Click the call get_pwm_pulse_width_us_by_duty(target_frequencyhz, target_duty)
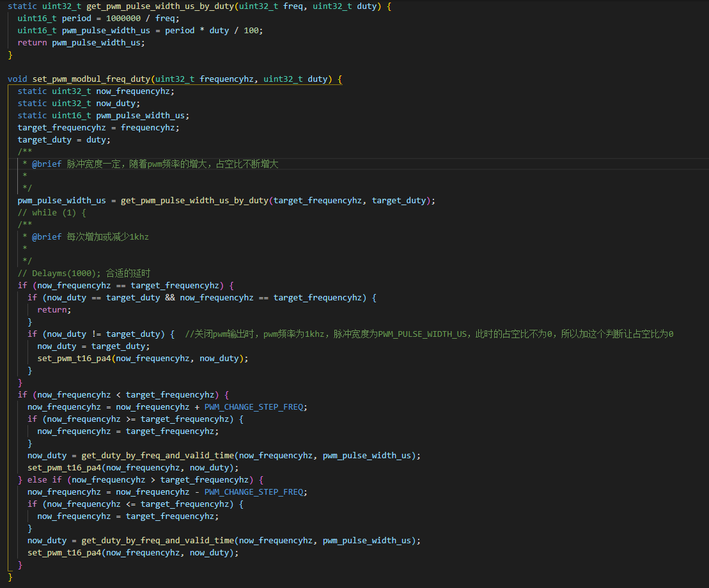Image resolution: width=709 pixels, height=588 pixels. click(276, 201)
